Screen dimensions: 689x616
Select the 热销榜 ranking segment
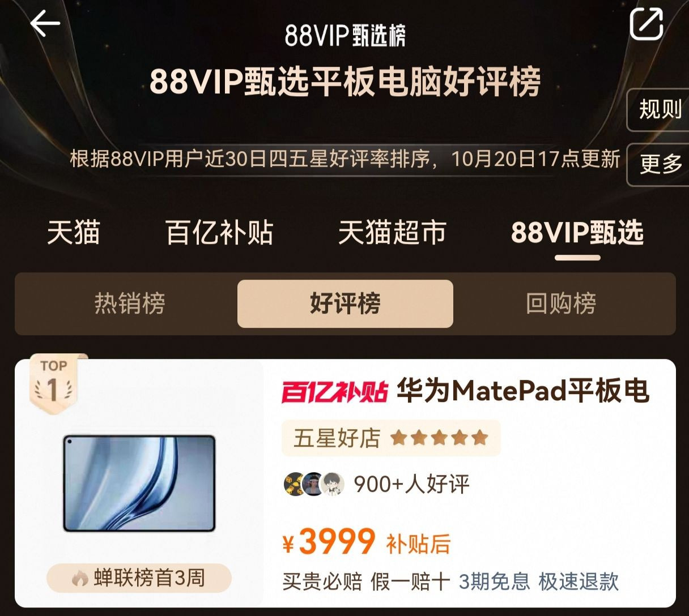[130, 303]
